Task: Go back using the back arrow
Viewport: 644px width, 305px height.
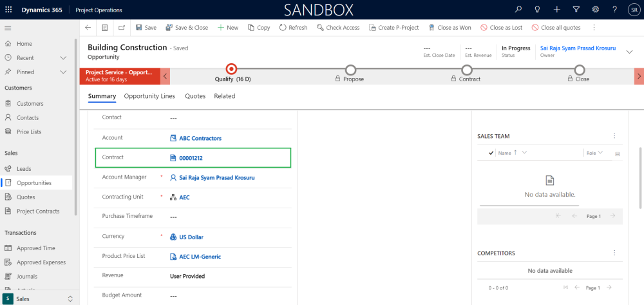Action: [88, 28]
